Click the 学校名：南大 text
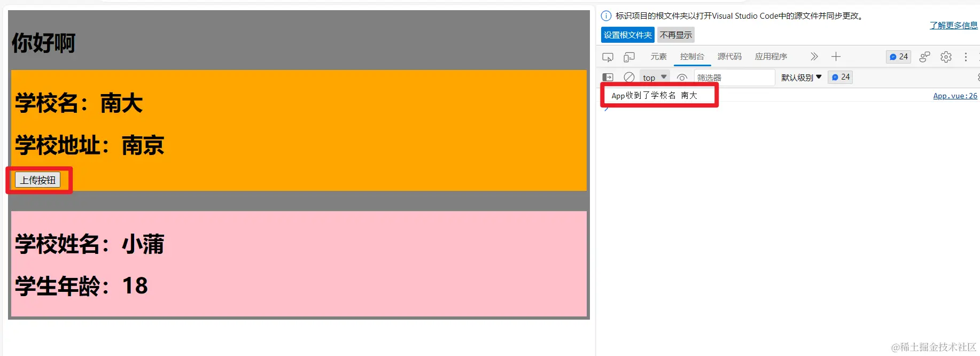The image size is (980, 356). [x=79, y=103]
